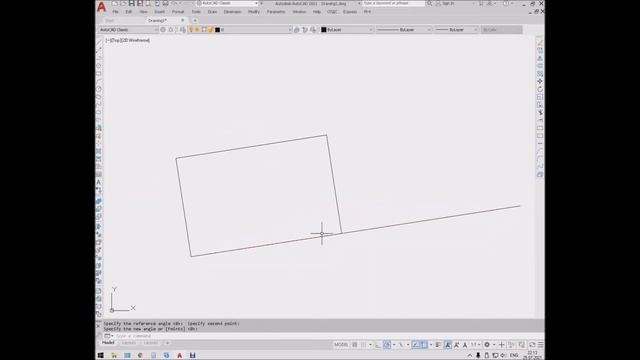Select the Copy modify tool

540,50
